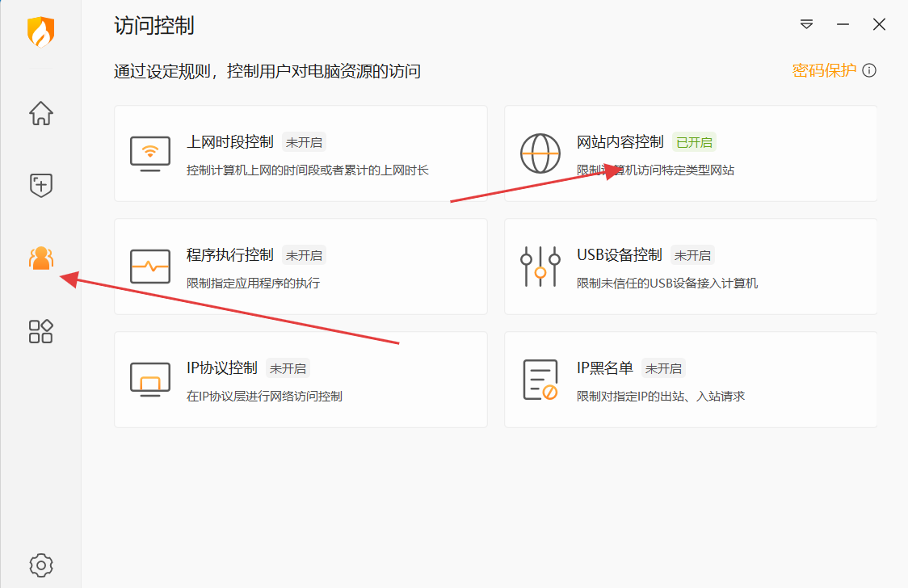Viewport: 908px width, 588px height.
Task: Open the IP协议控制 card title
Action: click(222, 368)
